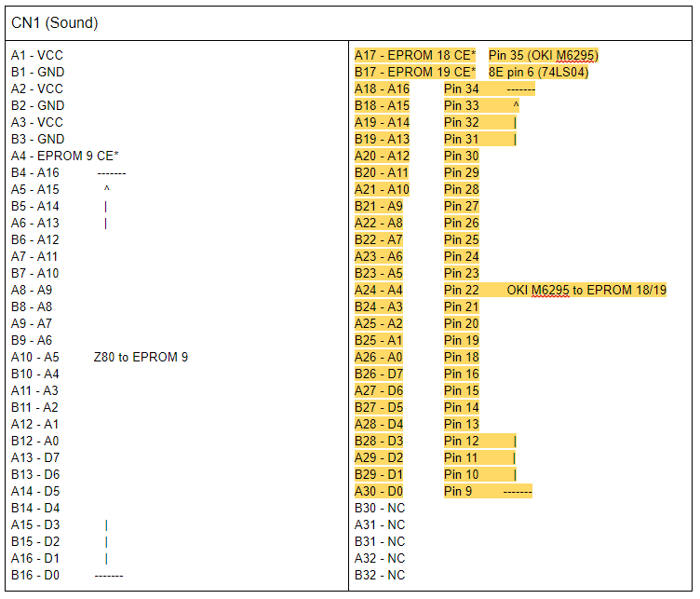
Task: Click the Pin 9 highlighted text
Action: [x=458, y=492]
